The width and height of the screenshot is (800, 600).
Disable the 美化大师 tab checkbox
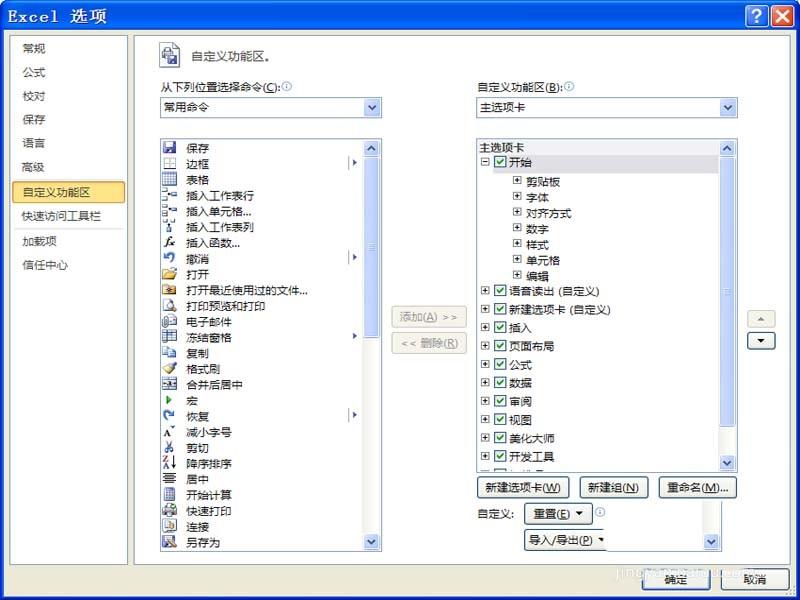point(500,436)
